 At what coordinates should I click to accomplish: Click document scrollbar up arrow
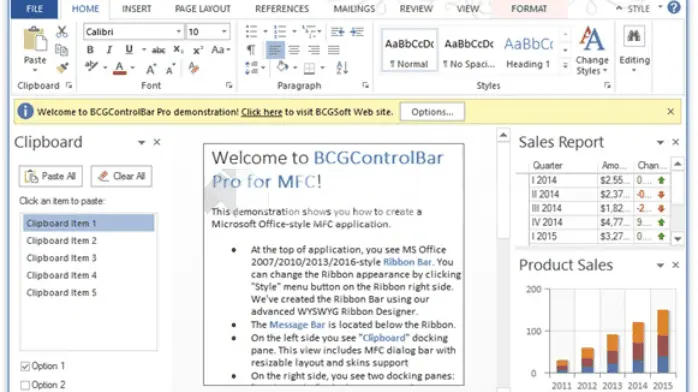503,135
